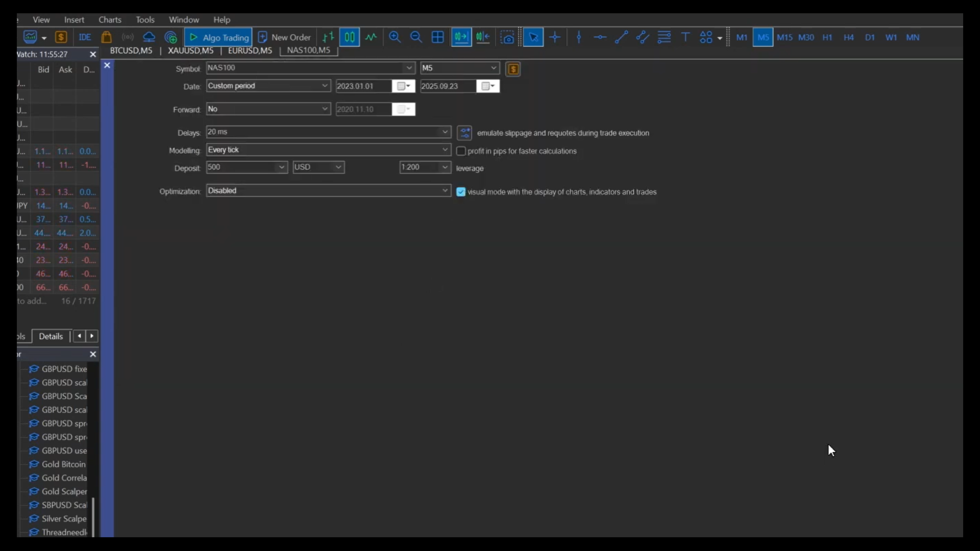Click the orange dollar trading accounts icon

tap(61, 37)
